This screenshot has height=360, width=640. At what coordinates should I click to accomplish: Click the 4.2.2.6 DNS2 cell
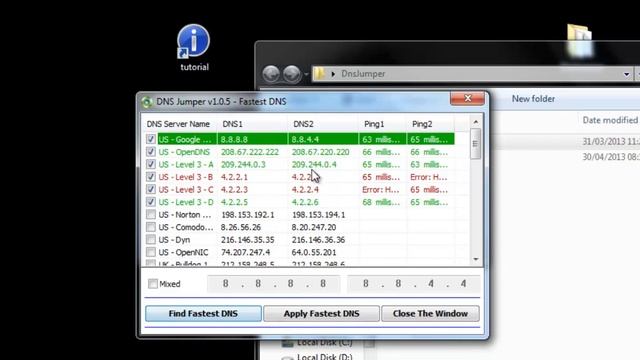(x=305, y=202)
